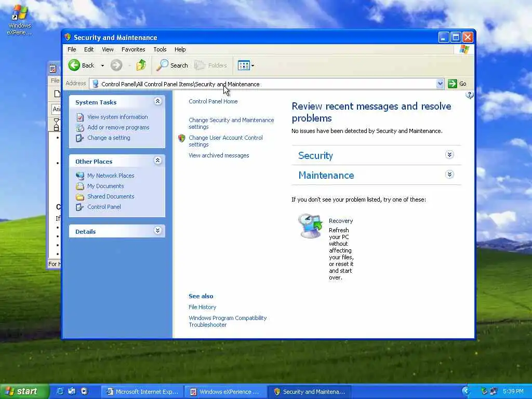Click the Folders toolbar button
532x399 pixels.
pyautogui.click(x=211, y=65)
